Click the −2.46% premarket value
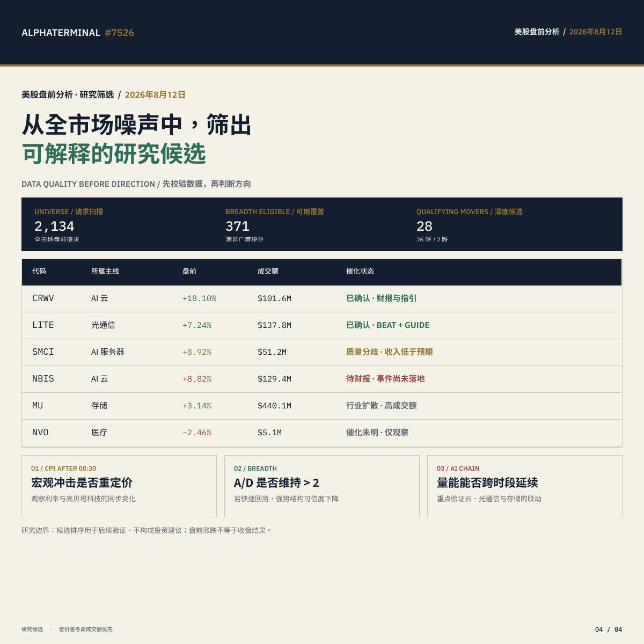Image resolution: width=644 pixels, height=644 pixels. coord(197,433)
